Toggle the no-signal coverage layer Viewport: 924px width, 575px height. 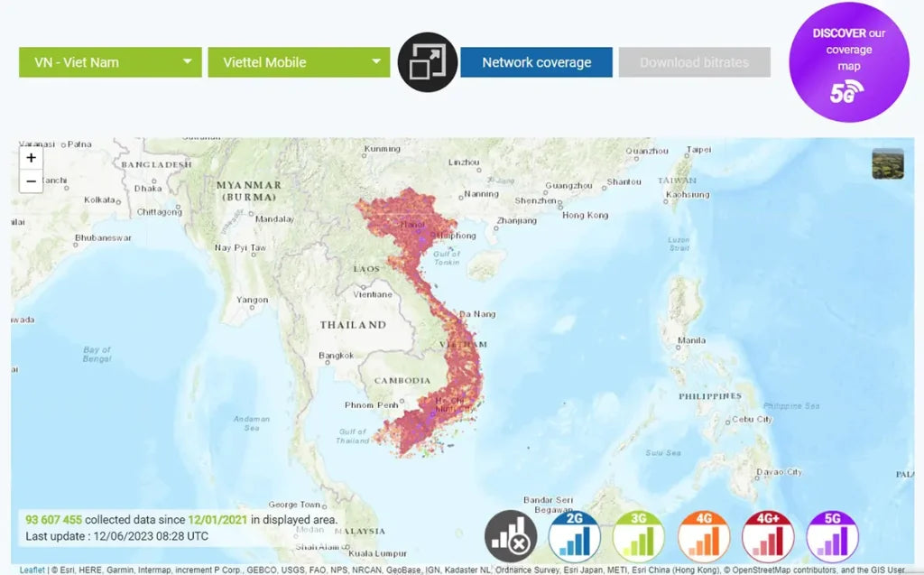pyautogui.click(x=511, y=536)
